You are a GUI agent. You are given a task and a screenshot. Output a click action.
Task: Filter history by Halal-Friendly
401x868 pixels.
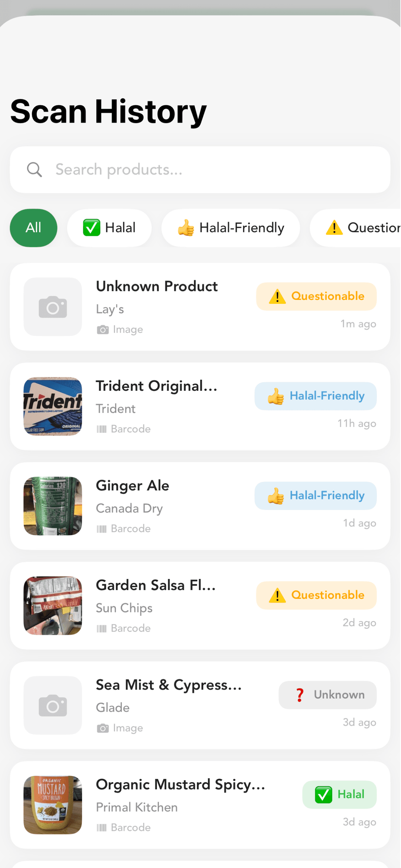231,228
